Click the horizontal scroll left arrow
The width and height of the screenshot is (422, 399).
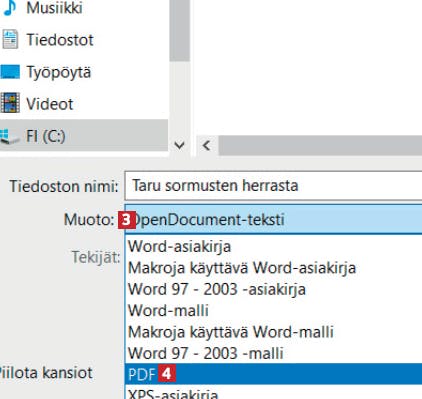click(207, 146)
